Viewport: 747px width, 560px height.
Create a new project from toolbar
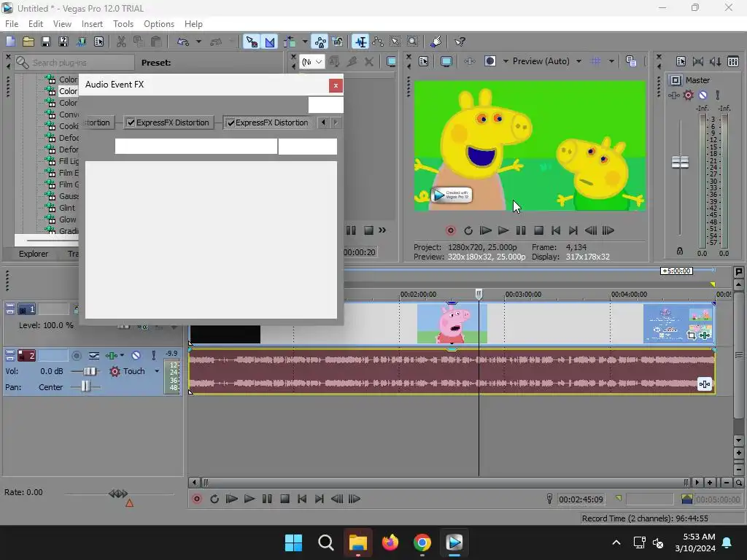click(x=10, y=42)
